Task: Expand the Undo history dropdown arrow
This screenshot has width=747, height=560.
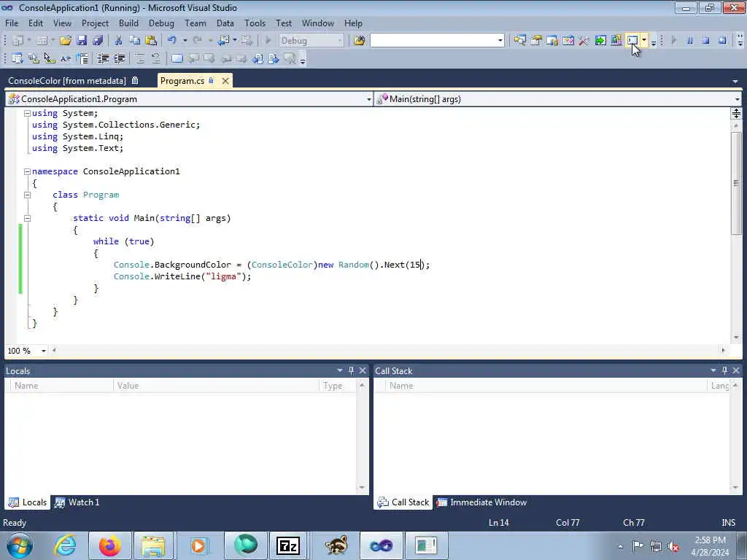Action: (185, 41)
